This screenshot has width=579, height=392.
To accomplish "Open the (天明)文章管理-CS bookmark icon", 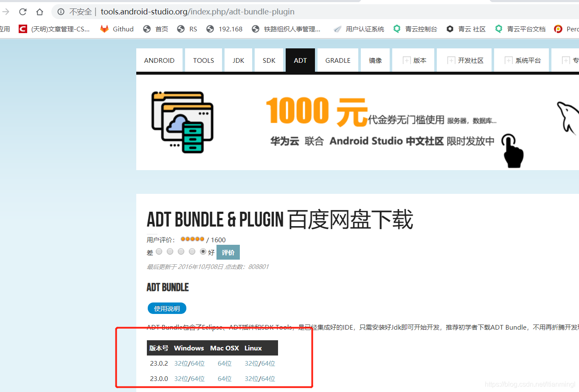I will [23, 29].
